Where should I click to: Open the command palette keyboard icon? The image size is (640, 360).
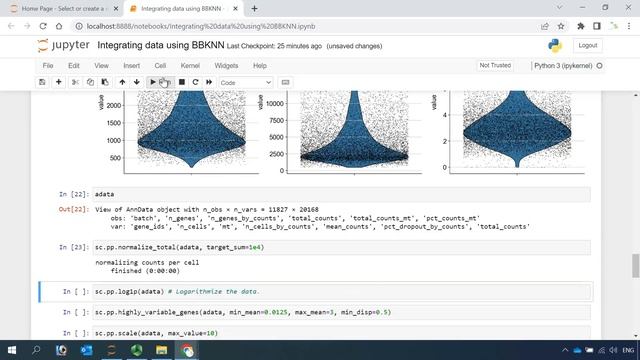[x=285, y=82]
